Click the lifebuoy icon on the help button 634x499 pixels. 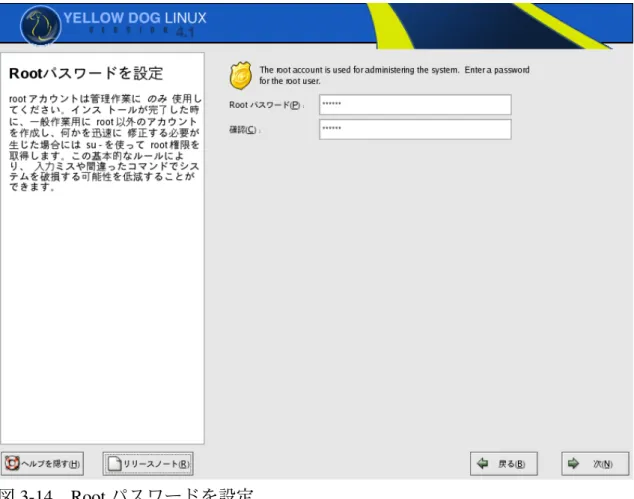click(12, 463)
